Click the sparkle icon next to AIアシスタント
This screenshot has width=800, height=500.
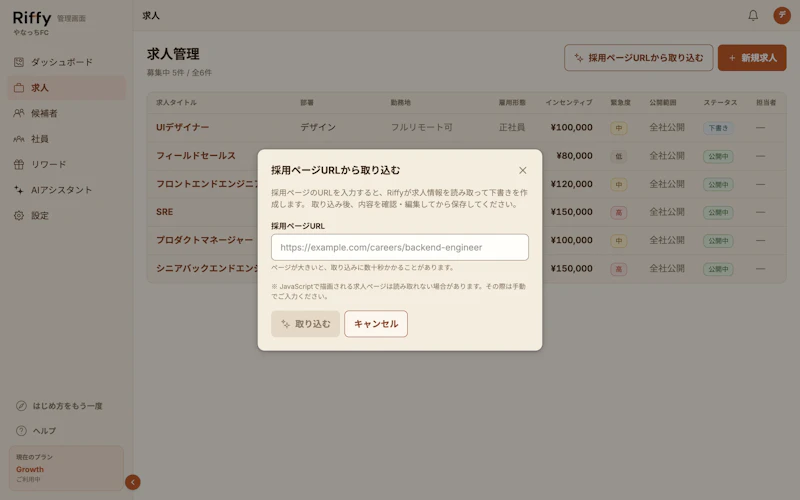point(19,190)
